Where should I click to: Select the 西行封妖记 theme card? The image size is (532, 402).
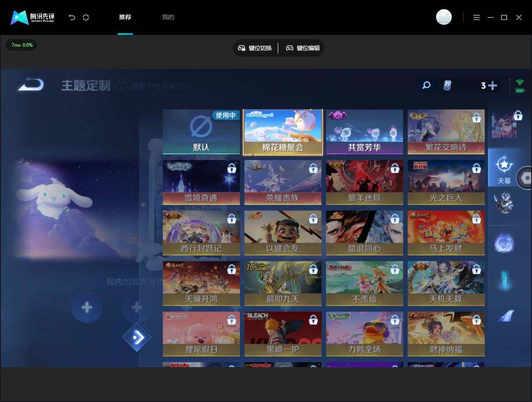point(201,233)
